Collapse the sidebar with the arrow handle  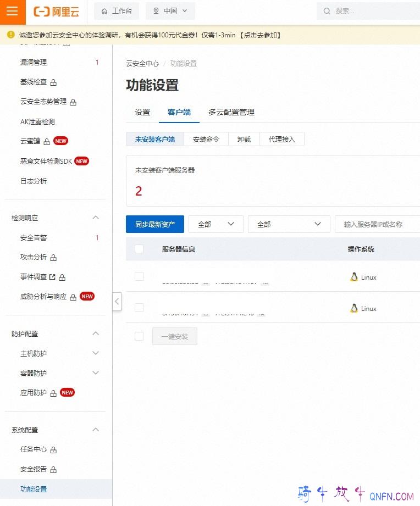[117, 302]
